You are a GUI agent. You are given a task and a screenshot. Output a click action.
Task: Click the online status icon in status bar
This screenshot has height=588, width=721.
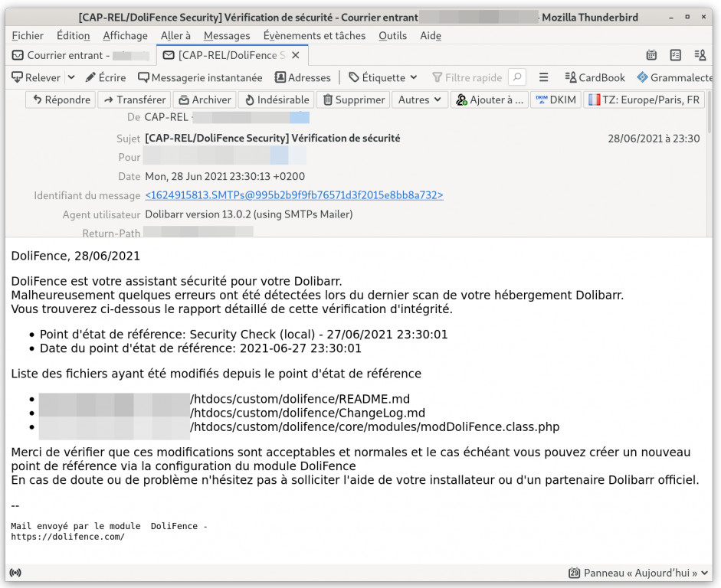15,573
